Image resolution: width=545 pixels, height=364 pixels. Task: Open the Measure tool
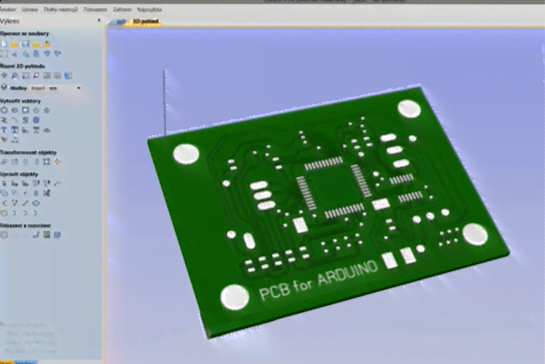(58, 183)
